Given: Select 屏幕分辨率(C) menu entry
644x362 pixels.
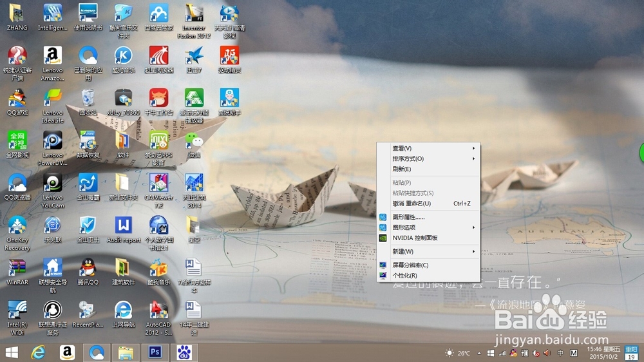Looking at the screenshot, I should pos(428,265).
